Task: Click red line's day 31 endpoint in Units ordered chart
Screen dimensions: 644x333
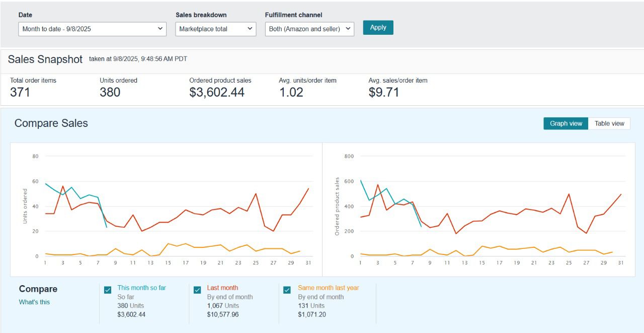Action: 308,188
